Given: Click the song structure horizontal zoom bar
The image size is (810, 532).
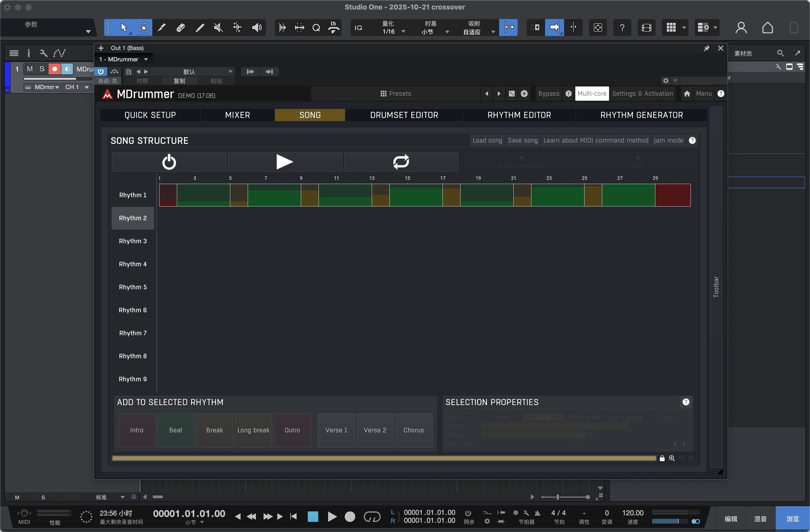Looking at the screenshot, I should [383, 458].
